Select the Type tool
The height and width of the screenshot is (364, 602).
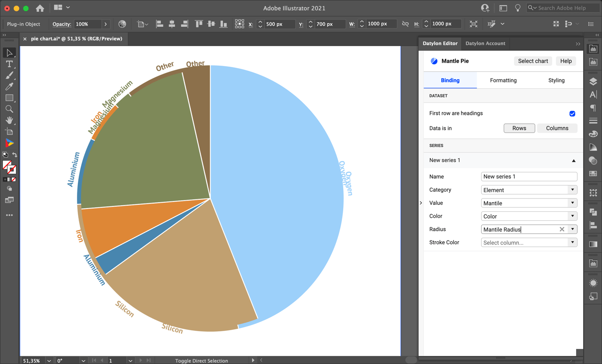[9, 64]
